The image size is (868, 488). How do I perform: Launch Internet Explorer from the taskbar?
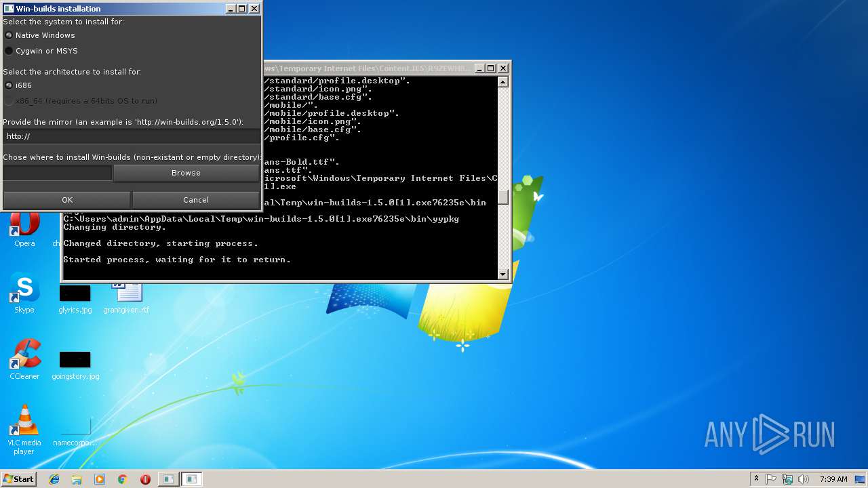click(x=54, y=479)
